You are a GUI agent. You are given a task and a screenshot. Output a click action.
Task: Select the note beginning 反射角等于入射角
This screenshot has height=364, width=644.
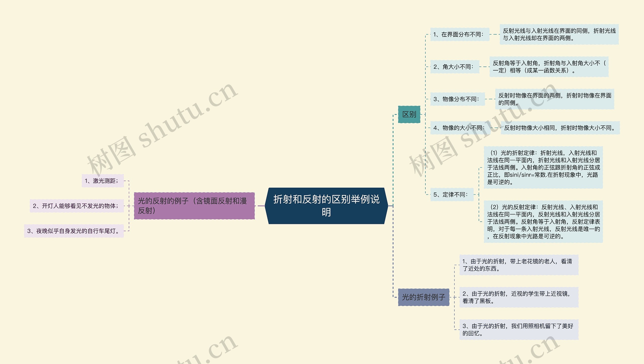549,67
